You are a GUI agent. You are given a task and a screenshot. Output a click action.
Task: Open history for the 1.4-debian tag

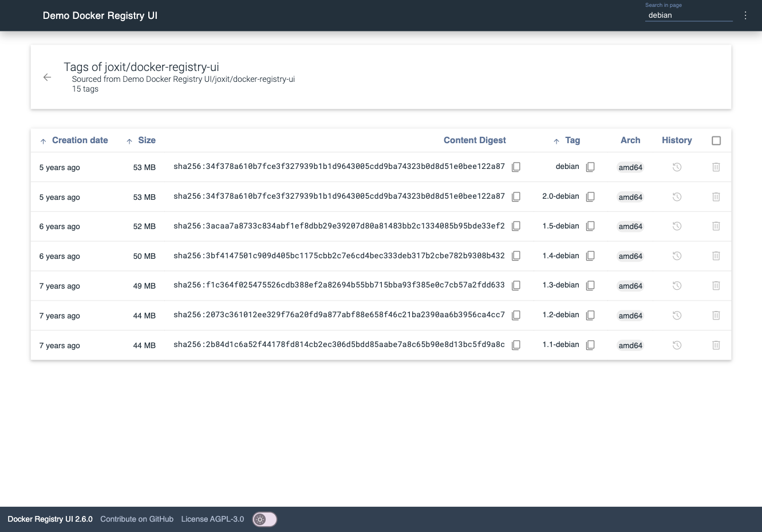click(677, 256)
